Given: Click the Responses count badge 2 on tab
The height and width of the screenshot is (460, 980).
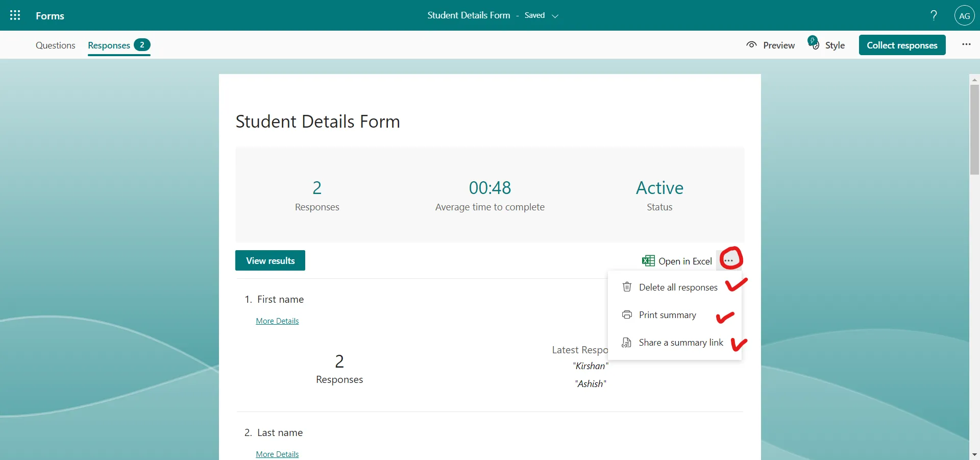Looking at the screenshot, I should pyautogui.click(x=142, y=45).
